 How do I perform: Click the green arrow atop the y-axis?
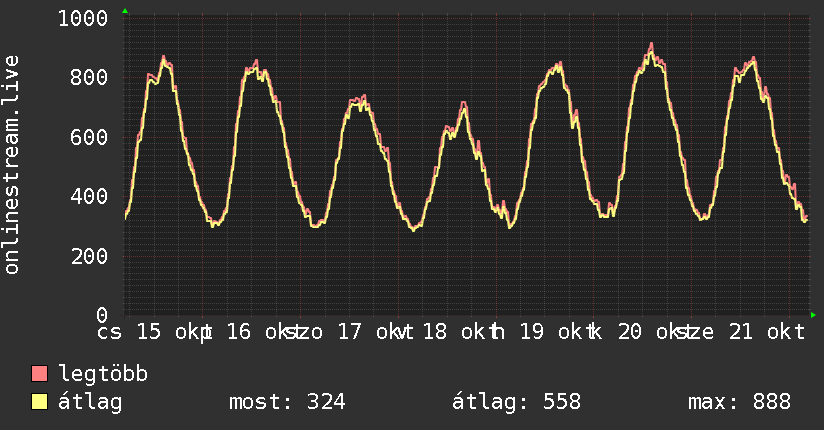[x=125, y=11]
